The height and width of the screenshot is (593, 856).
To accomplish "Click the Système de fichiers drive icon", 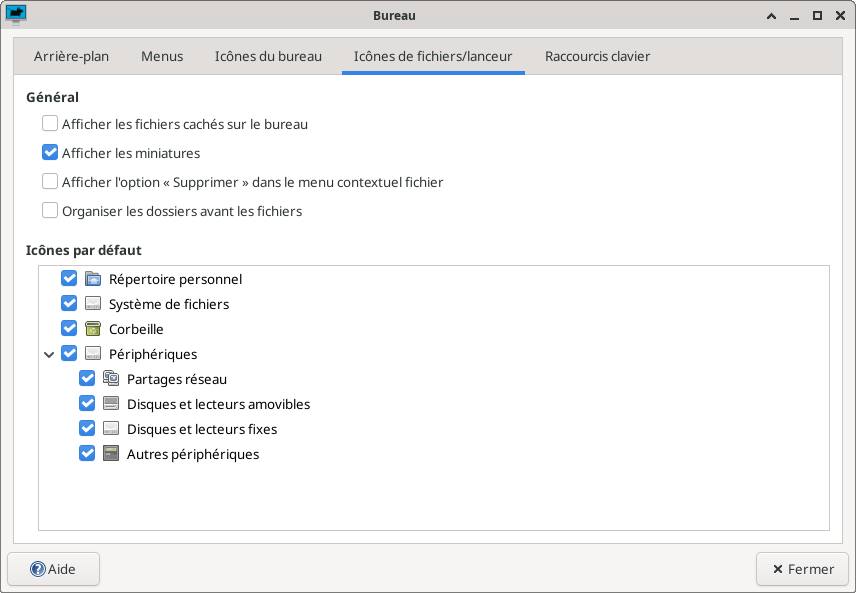I will click(93, 304).
